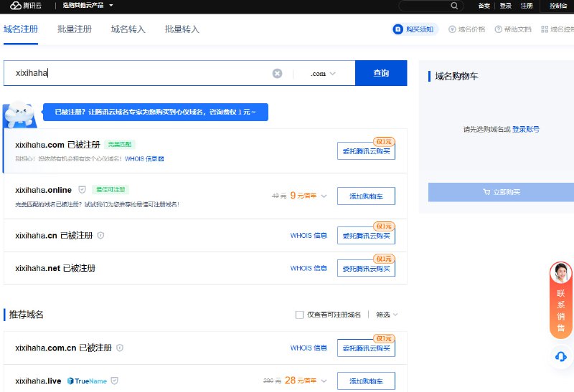Expand the 选购其他云产品 dropdown
This screenshot has height=392, width=574.
88,6
